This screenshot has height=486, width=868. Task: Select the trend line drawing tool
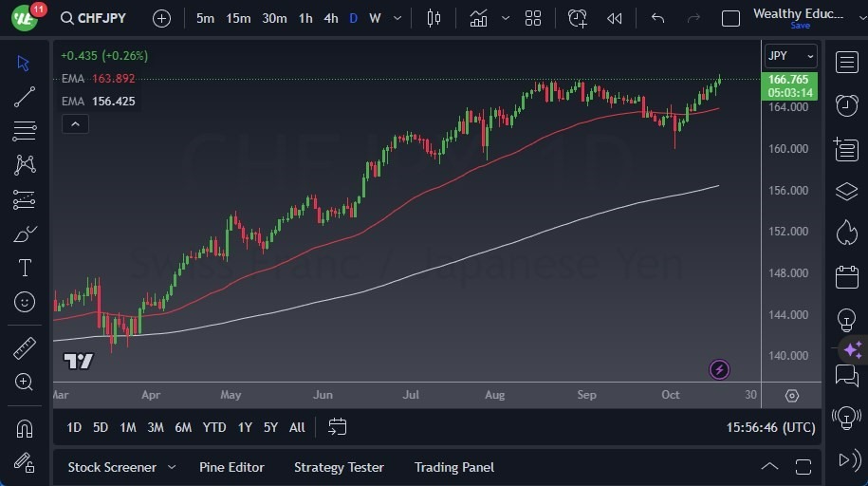click(25, 97)
